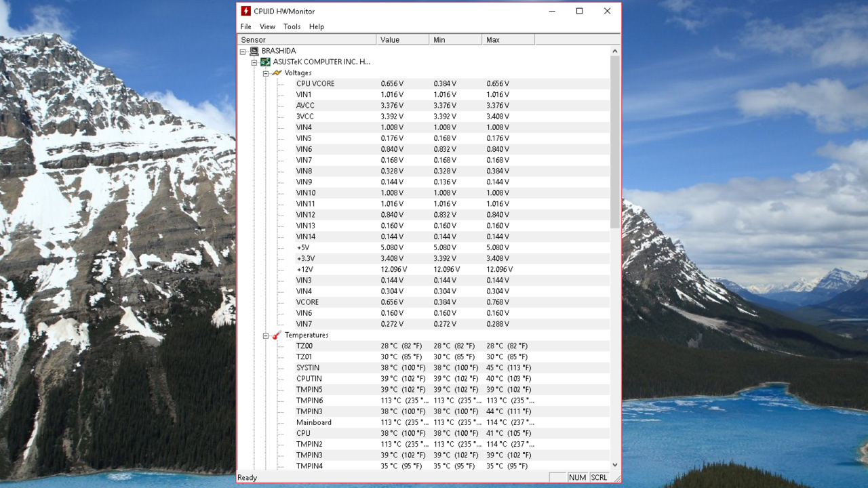The height and width of the screenshot is (488, 868).
Task: Collapse the Temperatures section
Action: pos(266,335)
